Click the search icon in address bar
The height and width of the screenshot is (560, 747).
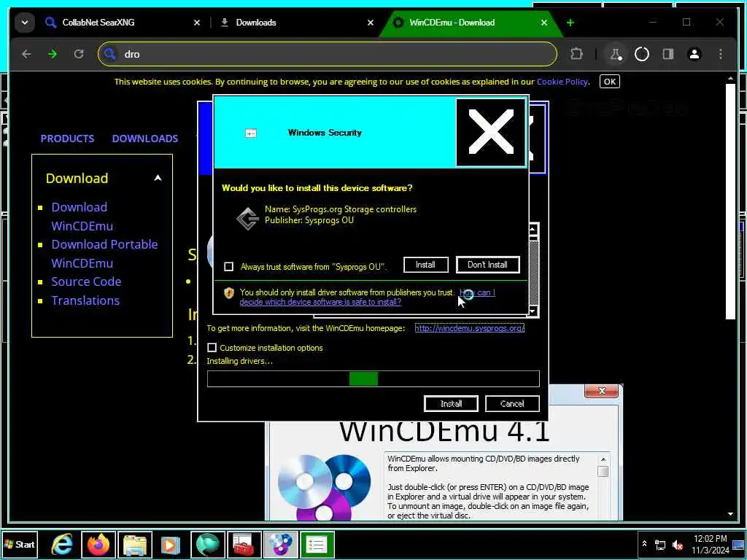110,54
